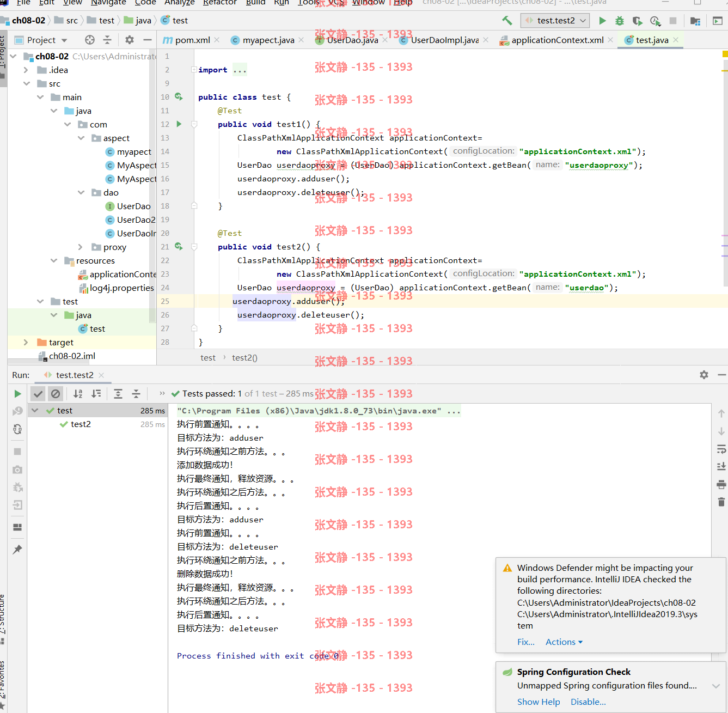This screenshot has width=728, height=713.
Task: Run with coverage icon in toolbar
Action: click(x=637, y=21)
